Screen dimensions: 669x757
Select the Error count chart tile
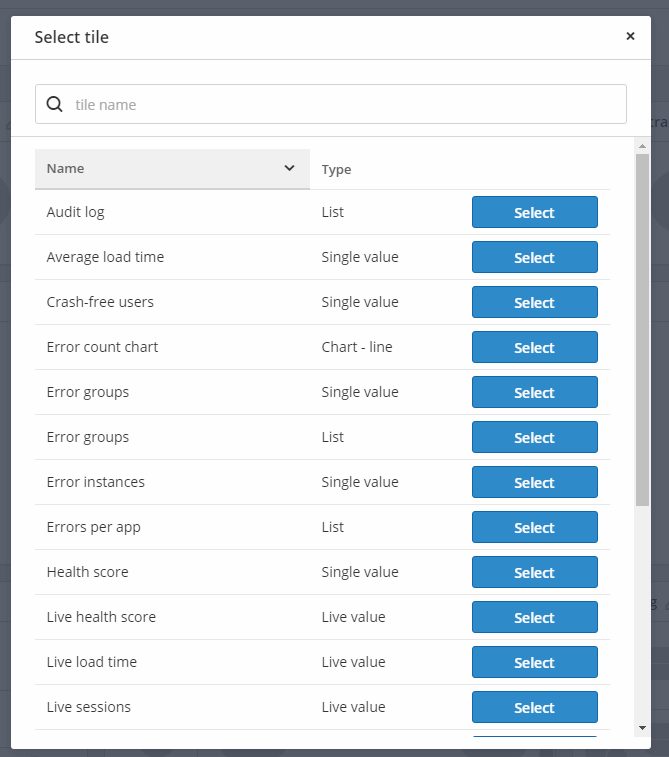534,347
